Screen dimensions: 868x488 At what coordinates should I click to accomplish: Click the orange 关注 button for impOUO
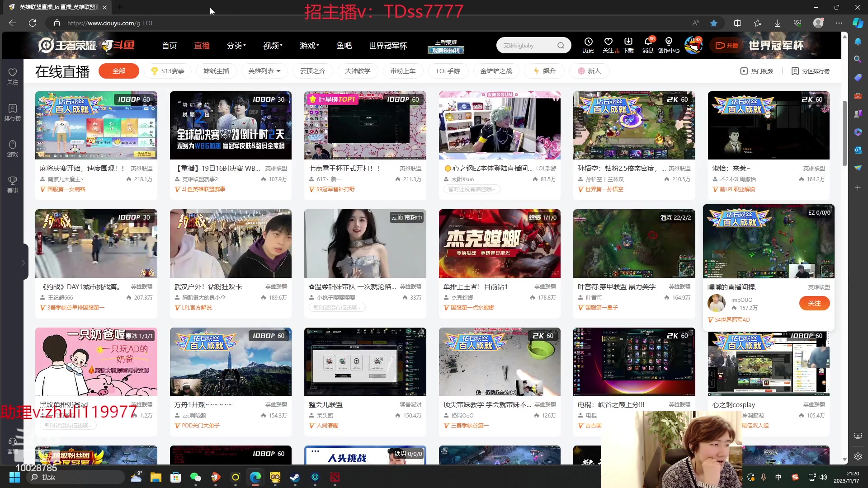click(814, 303)
